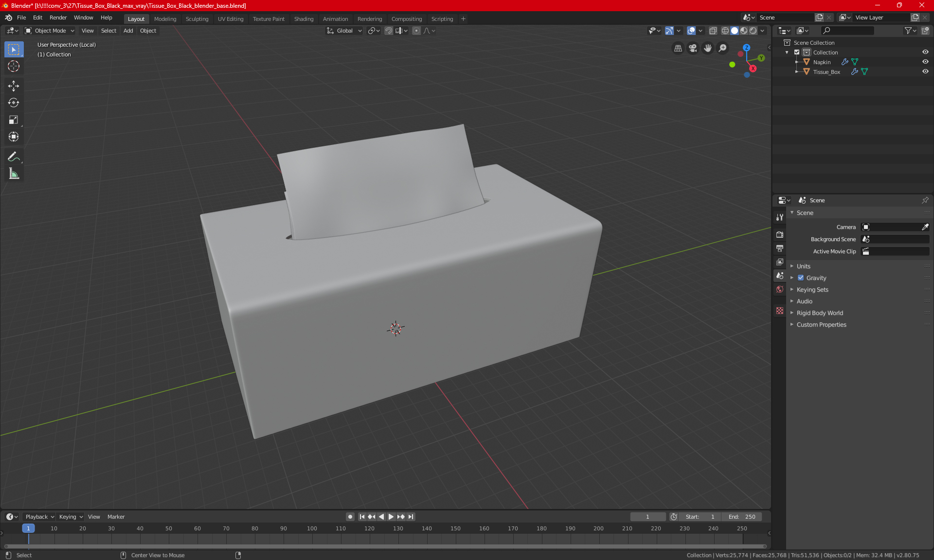Open the View Layer properties tab

pos(780,262)
